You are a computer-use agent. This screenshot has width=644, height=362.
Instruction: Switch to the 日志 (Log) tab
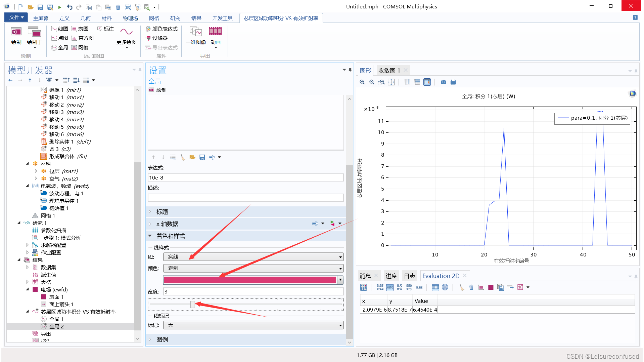[x=410, y=276]
